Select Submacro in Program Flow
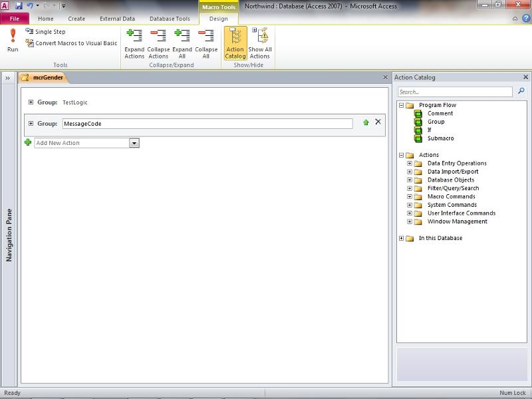 pos(440,138)
